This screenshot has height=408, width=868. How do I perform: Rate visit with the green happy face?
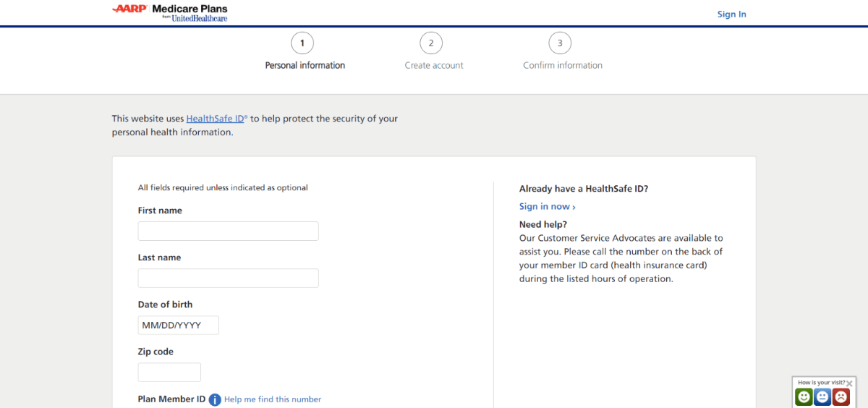[x=804, y=396]
